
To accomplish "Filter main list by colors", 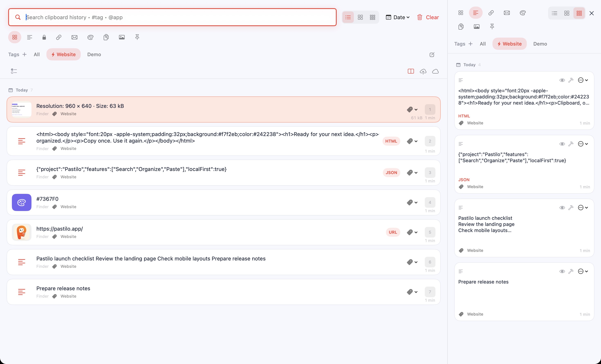I will click(91, 37).
